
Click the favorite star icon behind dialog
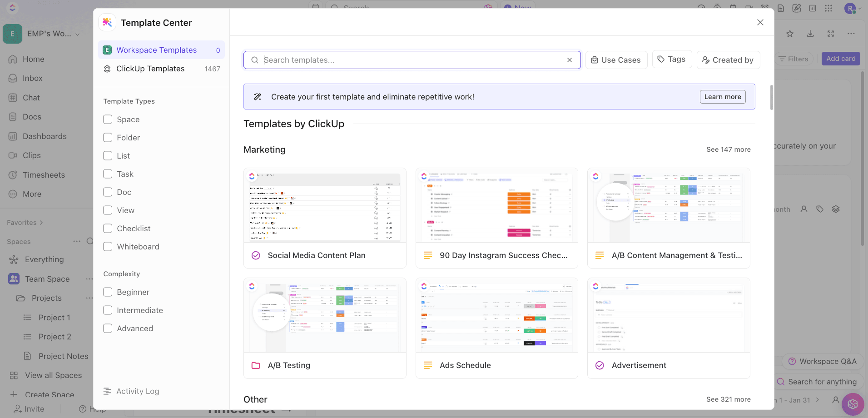790,34
